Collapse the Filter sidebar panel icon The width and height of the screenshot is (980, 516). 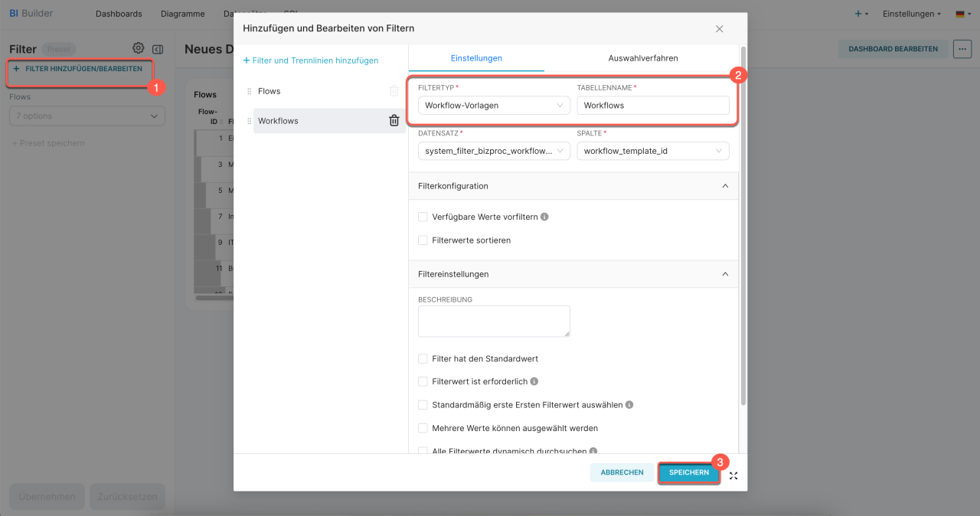click(158, 49)
